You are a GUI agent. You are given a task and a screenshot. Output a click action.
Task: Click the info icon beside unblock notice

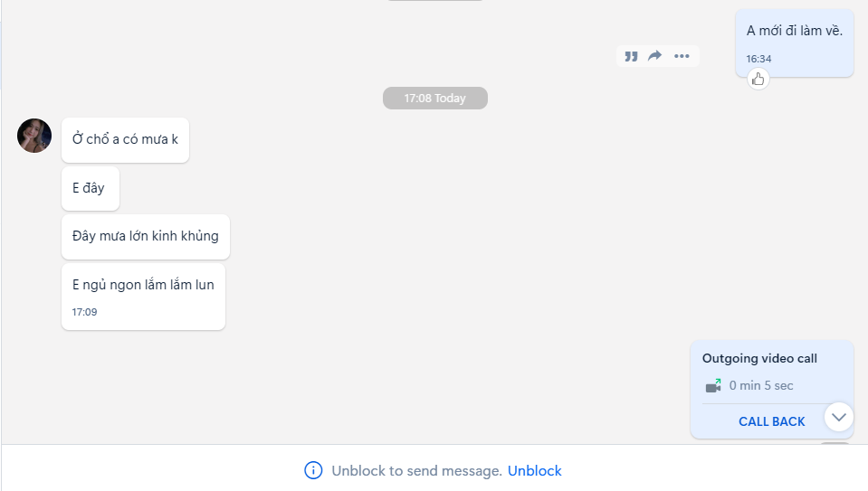click(x=313, y=470)
